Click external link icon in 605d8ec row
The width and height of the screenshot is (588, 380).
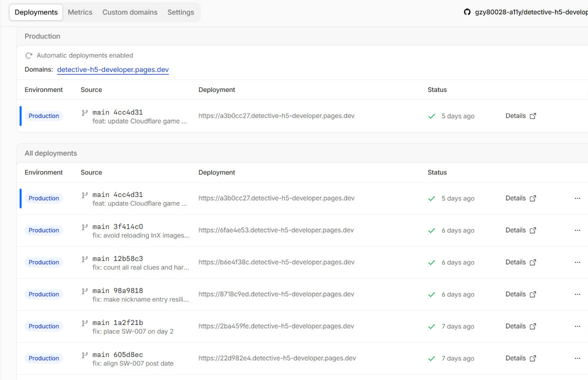point(533,358)
